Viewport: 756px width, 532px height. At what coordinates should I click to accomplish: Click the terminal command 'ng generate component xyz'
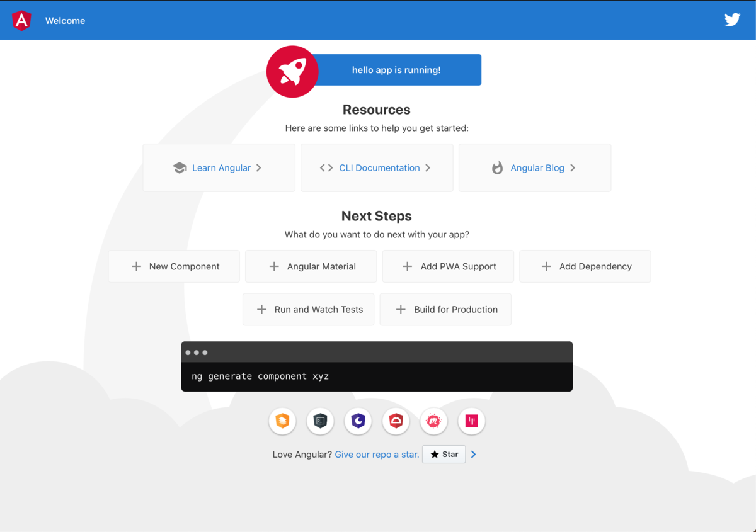260,376
